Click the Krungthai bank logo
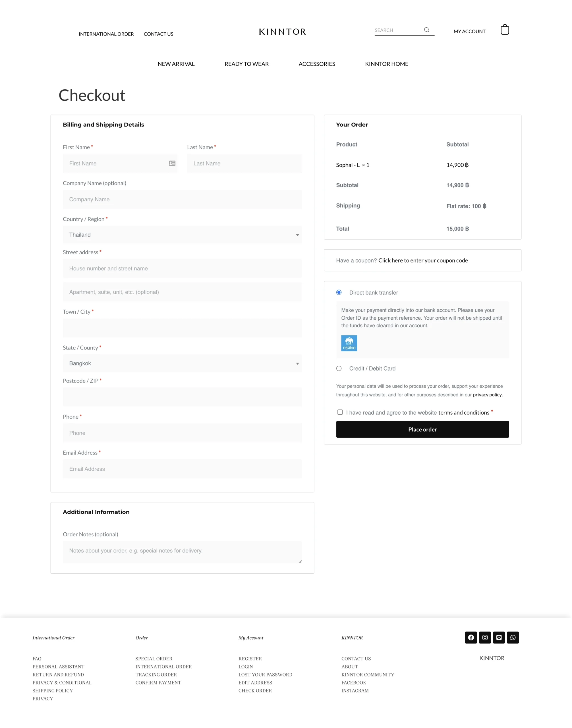Viewport: 572px width, 728px height. pyautogui.click(x=349, y=343)
